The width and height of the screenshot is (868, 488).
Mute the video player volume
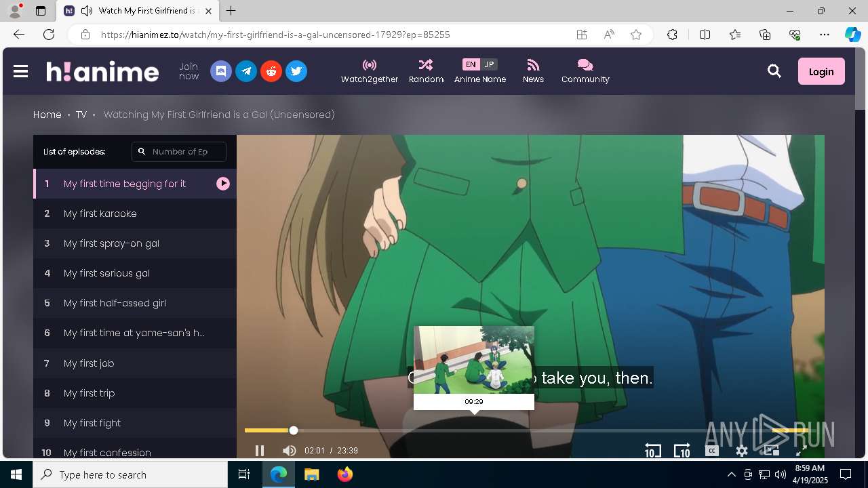[289, 451]
